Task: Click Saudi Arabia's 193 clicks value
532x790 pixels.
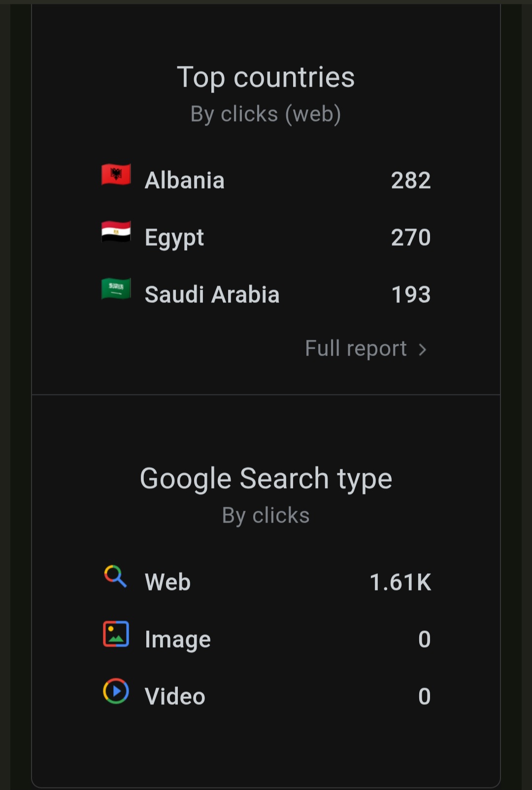Action: tap(411, 295)
